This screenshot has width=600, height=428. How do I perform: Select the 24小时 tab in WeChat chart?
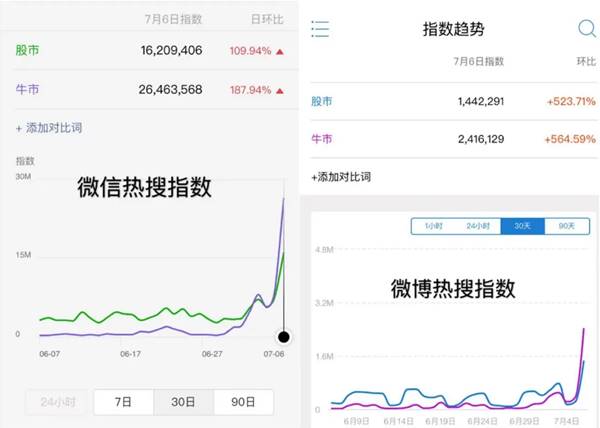coord(58,402)
